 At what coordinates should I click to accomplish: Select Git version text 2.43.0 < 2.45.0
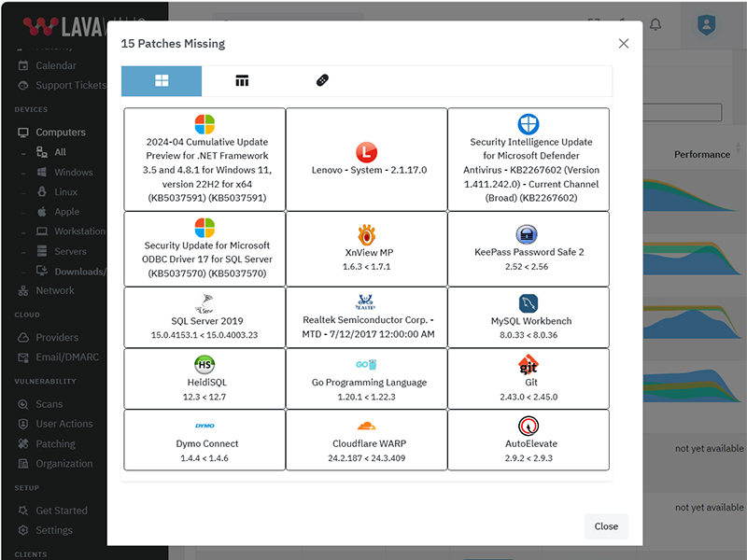click(x=529, y=398)
